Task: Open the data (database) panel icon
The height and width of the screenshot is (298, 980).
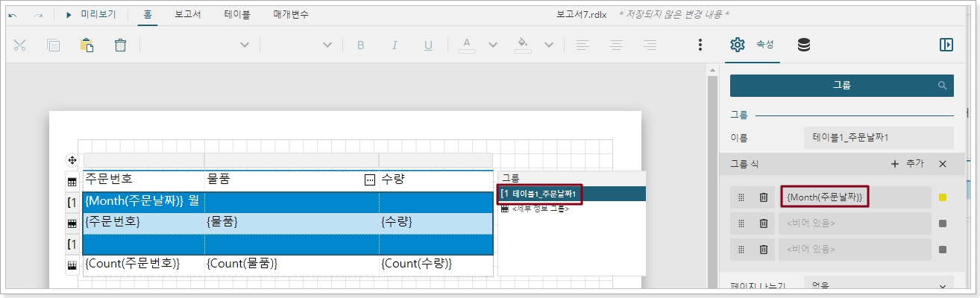Action: pos(803,45)
